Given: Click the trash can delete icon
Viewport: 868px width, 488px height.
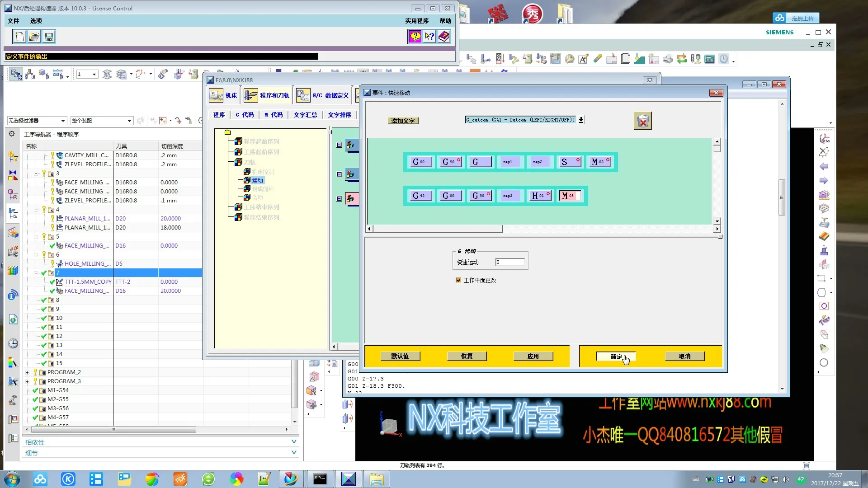Looking at the screenshot, I should coord(642,121).
